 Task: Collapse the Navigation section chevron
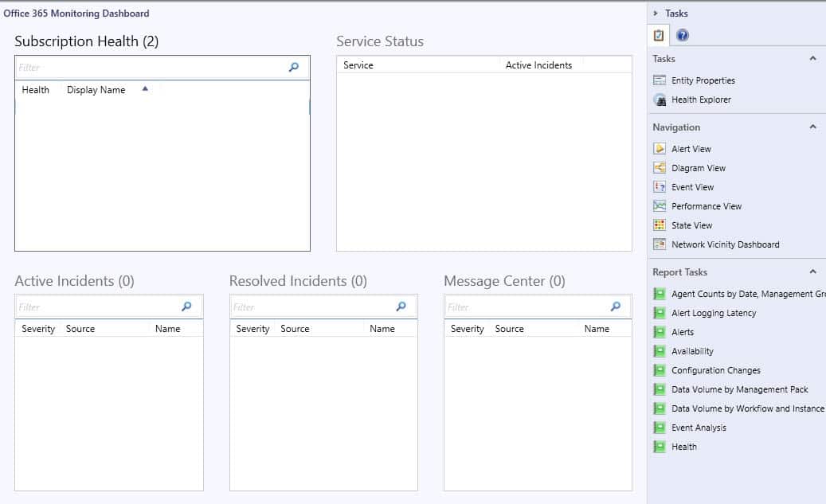pyautogui.click(x=812, y=127)
